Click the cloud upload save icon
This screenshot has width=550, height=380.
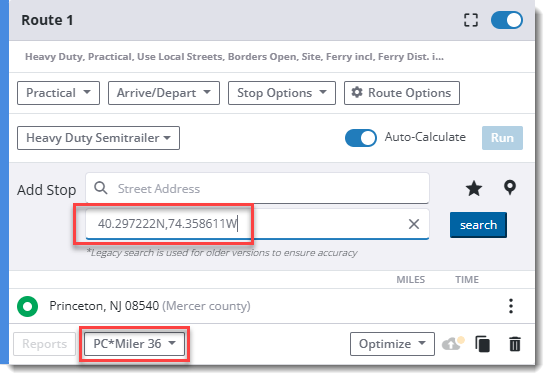[453, 344]
